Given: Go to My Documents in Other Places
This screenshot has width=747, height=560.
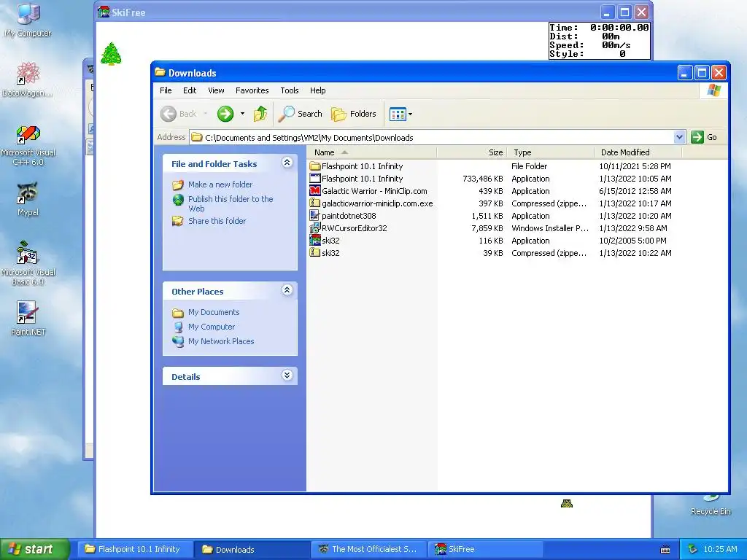Looking at the screenshot, I should point(214,312).
